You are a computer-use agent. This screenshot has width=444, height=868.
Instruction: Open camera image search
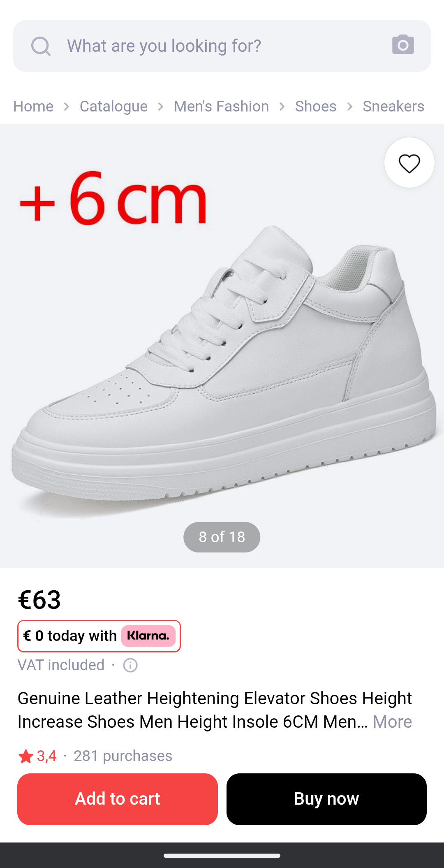click(403, 45)
